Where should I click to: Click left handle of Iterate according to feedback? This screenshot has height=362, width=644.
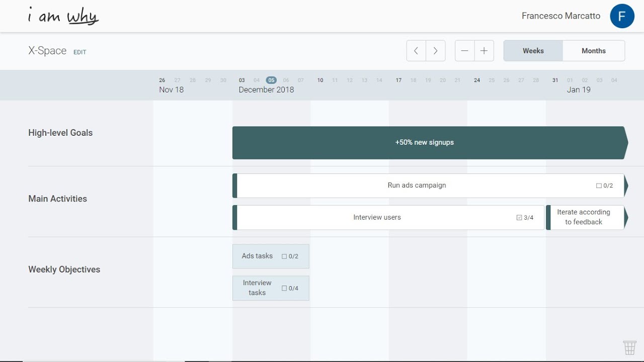[x=548, y=218]
